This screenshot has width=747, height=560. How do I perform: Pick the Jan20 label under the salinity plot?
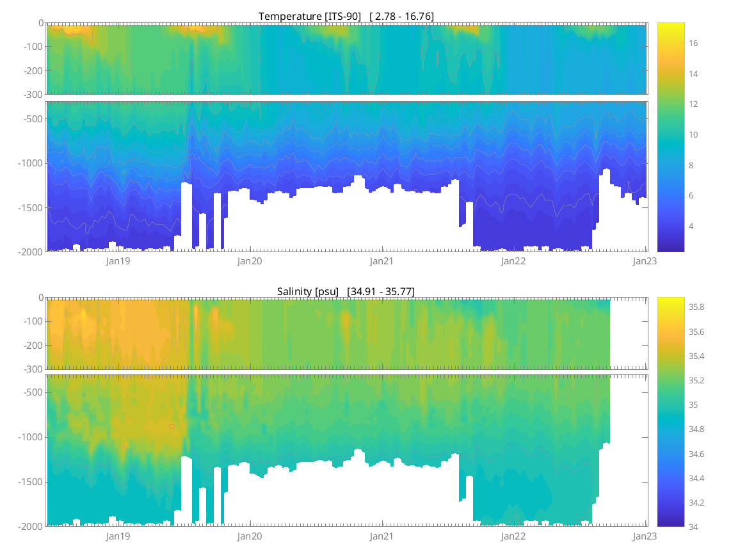[x=250, y=536]
